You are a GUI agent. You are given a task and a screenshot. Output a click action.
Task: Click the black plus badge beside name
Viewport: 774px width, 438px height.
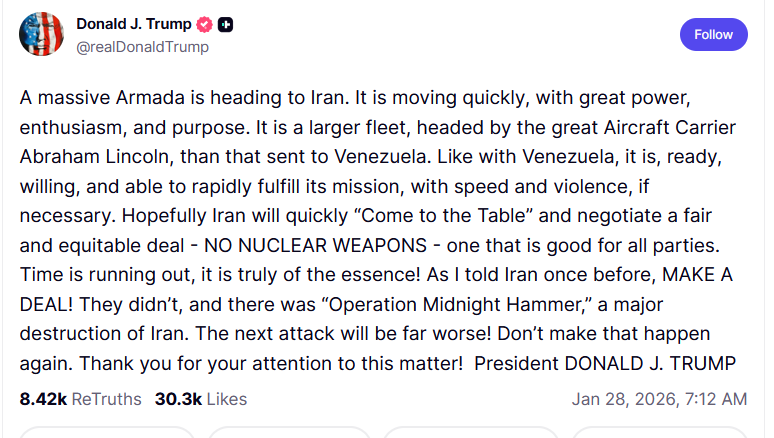226,25
